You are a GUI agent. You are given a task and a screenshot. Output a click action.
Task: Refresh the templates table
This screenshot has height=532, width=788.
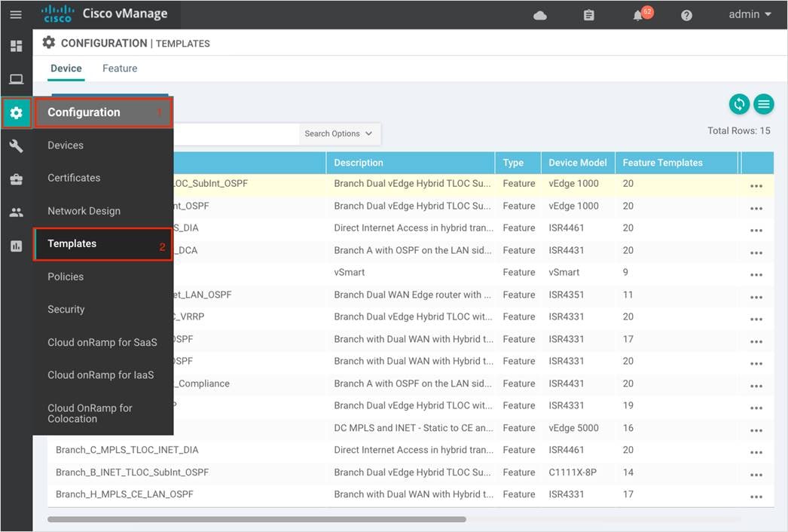(739, 104)
